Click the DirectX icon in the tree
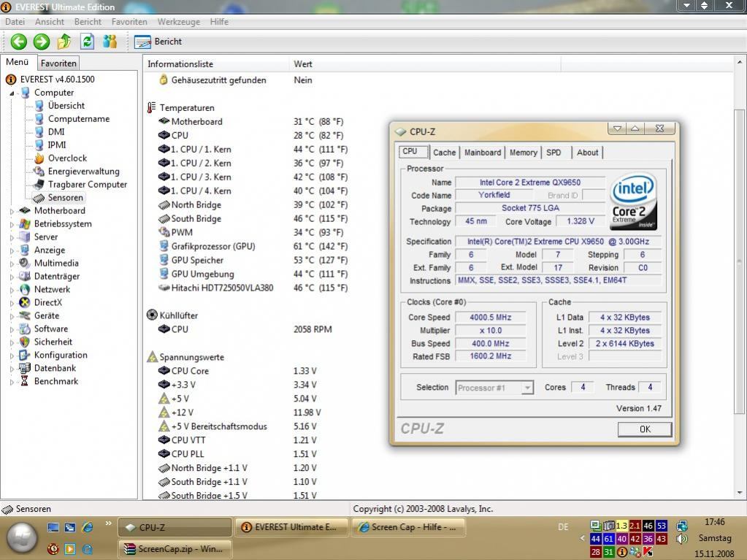Screen dimensions: 747x560 [x=25, y=302]
